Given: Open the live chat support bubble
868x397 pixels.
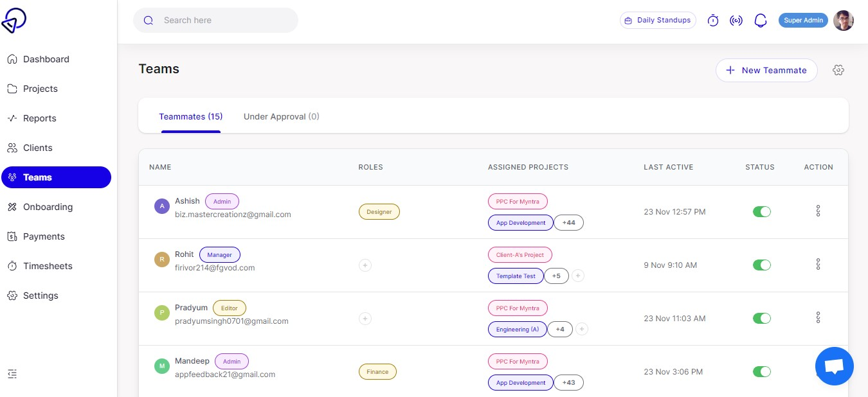Looking at the screenshot, I should [x=834, y=366].
